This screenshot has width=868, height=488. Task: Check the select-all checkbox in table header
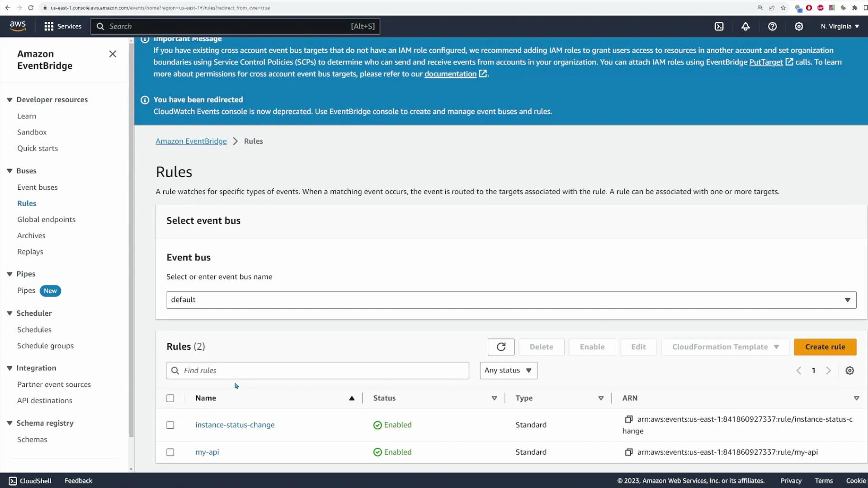pyautogui.click(x=170, y=398)
